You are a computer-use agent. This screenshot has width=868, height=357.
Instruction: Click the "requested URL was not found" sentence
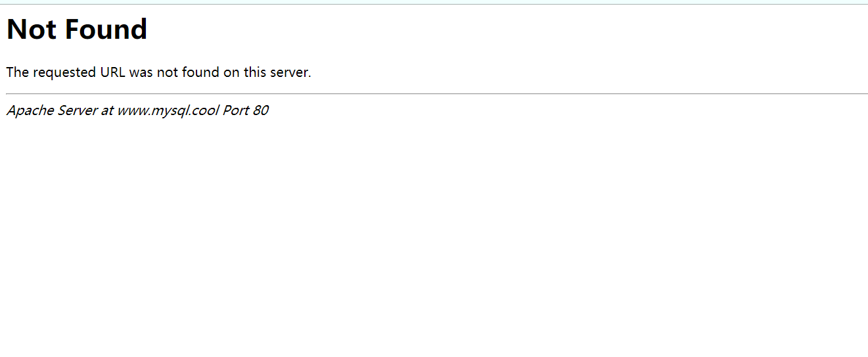158,72
